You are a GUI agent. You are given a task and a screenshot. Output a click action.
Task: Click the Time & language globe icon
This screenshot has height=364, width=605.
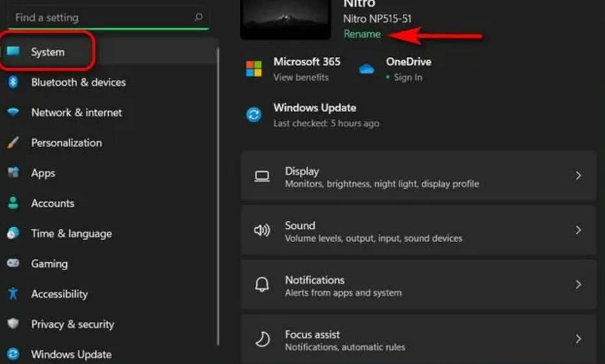13,233
